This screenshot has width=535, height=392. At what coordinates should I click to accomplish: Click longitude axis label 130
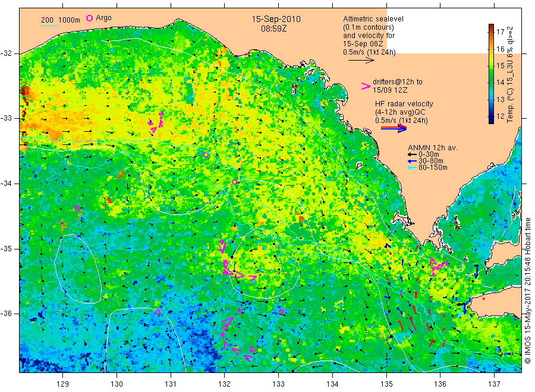click(117, 384)
